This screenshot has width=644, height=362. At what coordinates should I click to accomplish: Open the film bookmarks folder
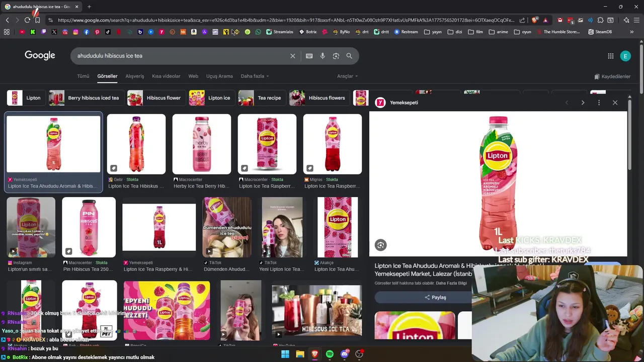pyautogui.click(x=475, y=32)
